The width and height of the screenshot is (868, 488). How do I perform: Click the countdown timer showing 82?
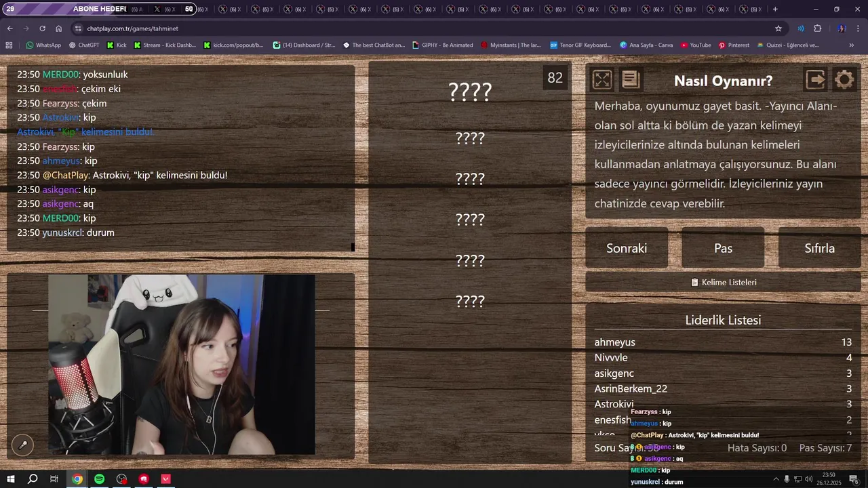[x=555, y=78]
